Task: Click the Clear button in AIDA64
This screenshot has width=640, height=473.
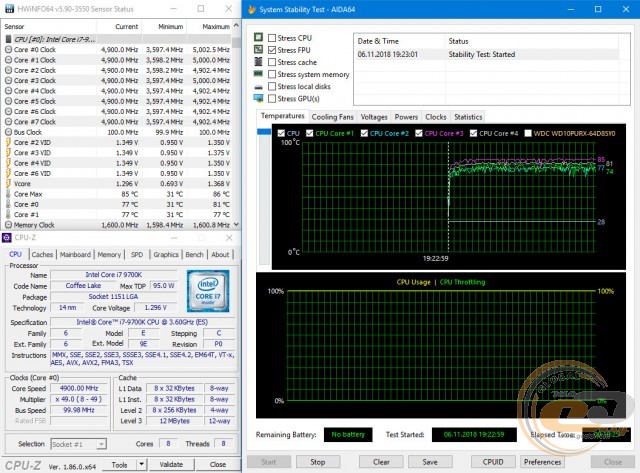Action: point(381,462)
